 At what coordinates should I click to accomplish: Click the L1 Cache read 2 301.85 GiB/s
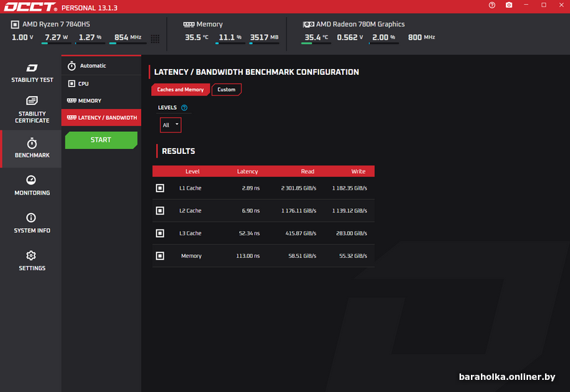click(299, 188)
